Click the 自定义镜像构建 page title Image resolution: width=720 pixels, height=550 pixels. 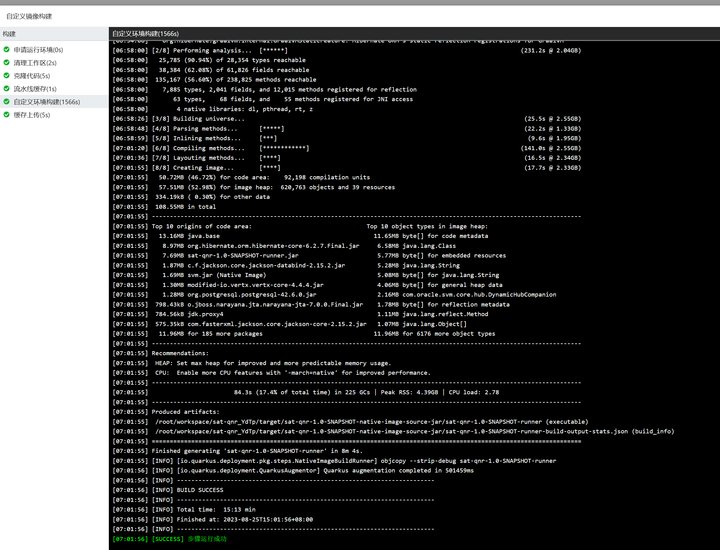coord(29,16)
